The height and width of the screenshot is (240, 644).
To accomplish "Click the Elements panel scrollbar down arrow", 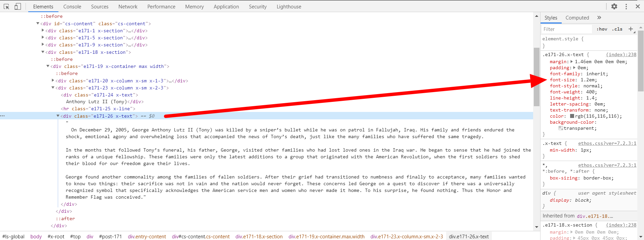I will [536, 227].
